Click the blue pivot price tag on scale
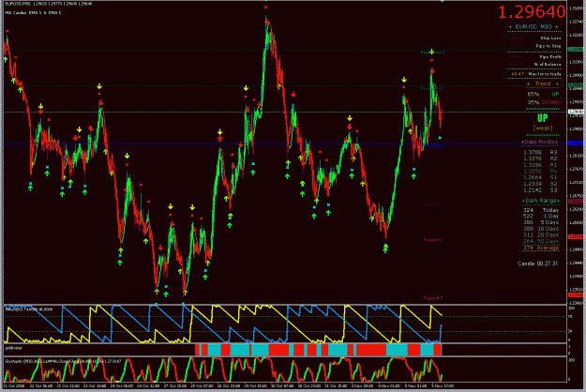Viewport: 586px width, 392px height. point(576,143)
